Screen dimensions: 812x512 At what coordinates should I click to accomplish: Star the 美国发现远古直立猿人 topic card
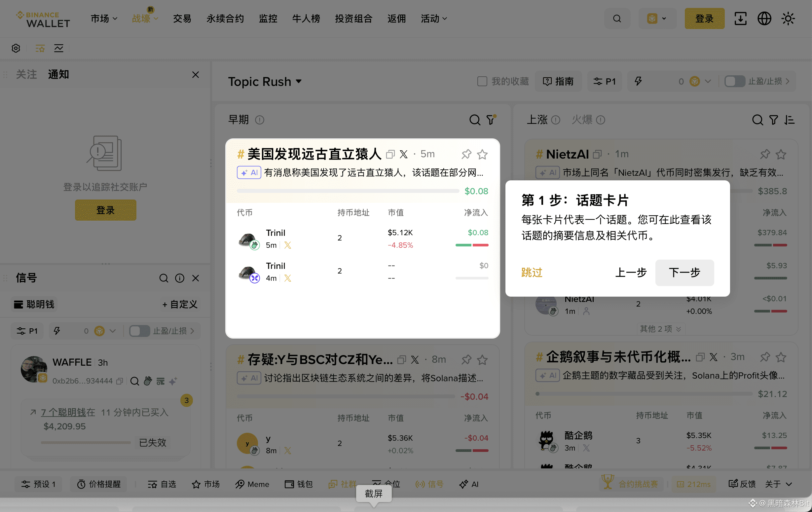point(482,154)
